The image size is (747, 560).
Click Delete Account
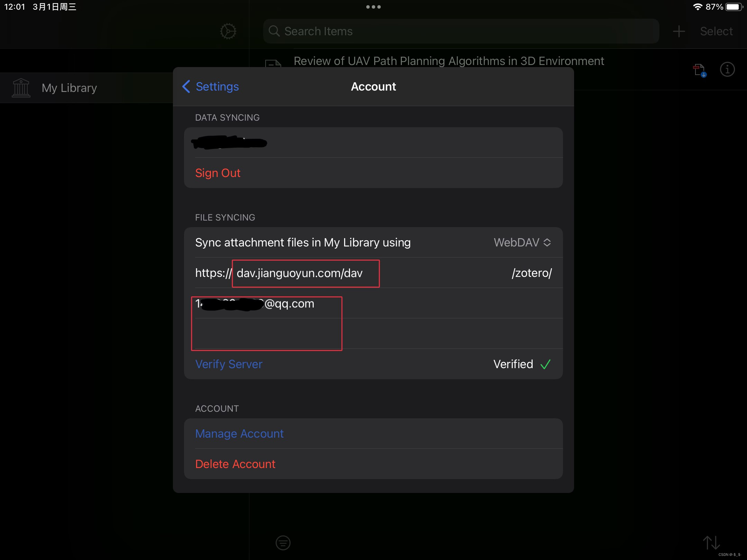(235, 464)
